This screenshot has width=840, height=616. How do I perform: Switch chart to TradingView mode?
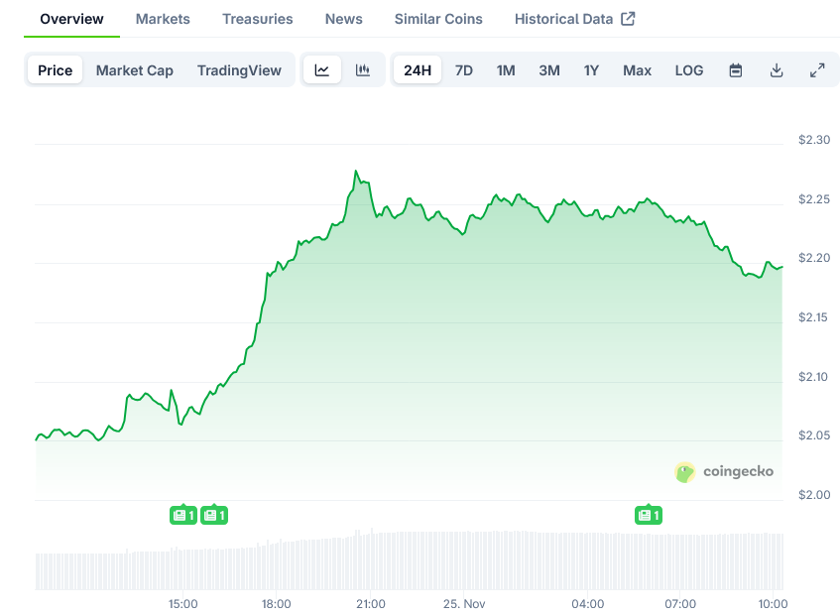[x=239, y=70]
